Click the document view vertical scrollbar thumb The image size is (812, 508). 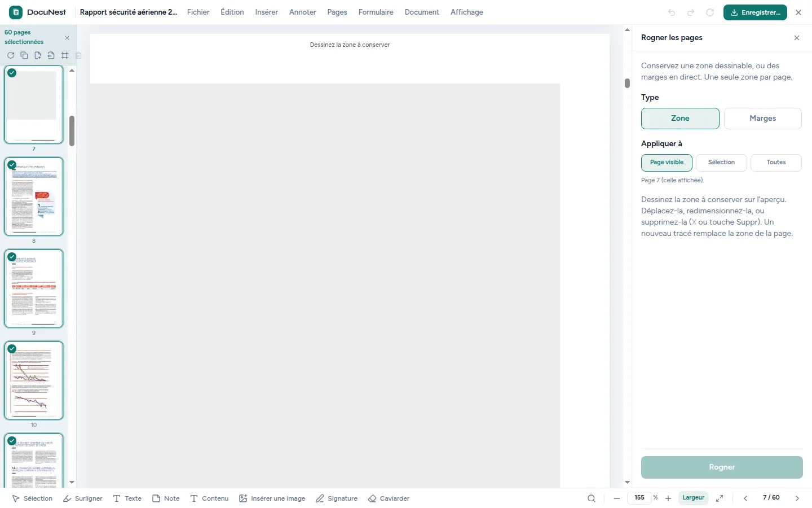point(627,83)
